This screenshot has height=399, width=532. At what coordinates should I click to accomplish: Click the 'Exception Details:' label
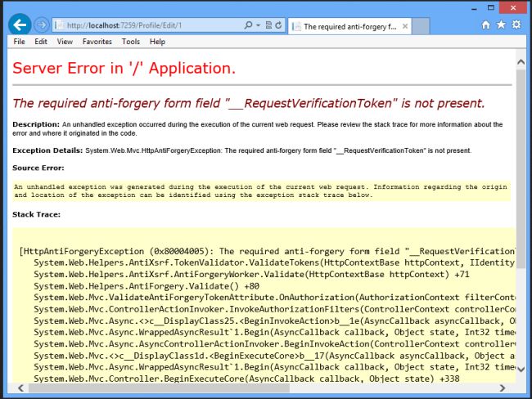[x=47, y=150]
